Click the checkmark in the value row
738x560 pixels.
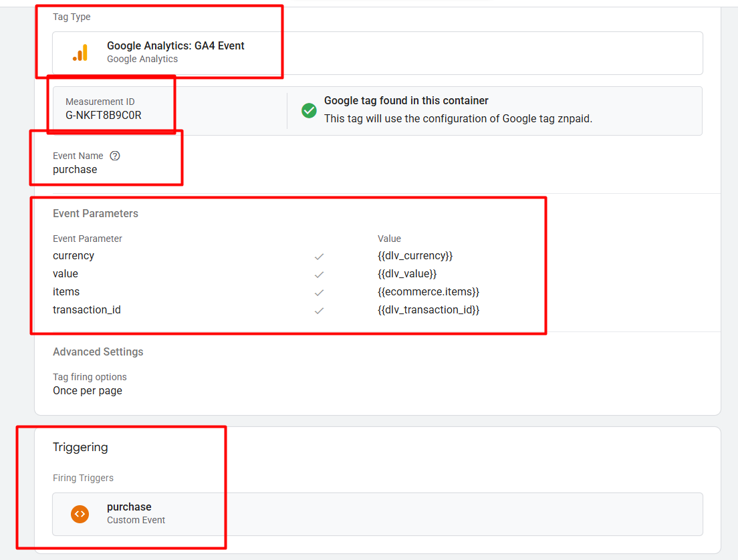(320, 275)
